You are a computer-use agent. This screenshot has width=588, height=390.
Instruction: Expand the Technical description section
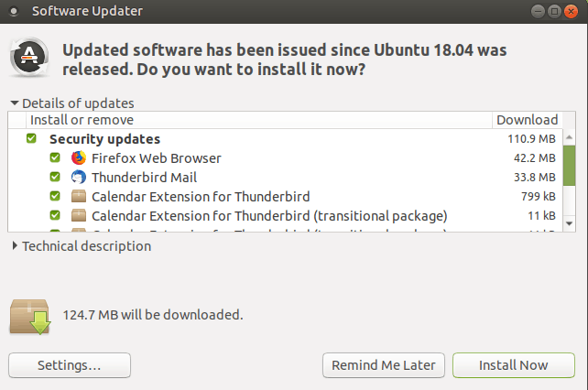[x=15, y=246]
